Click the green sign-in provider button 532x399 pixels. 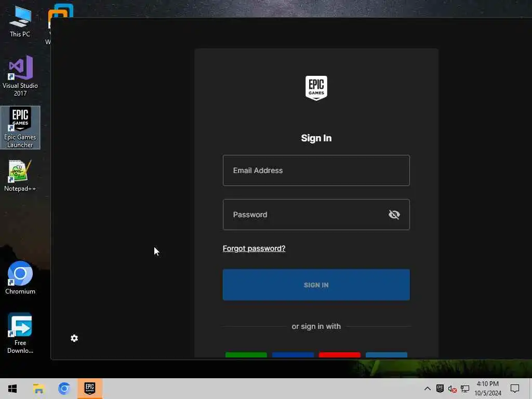(x=246, y=355)
